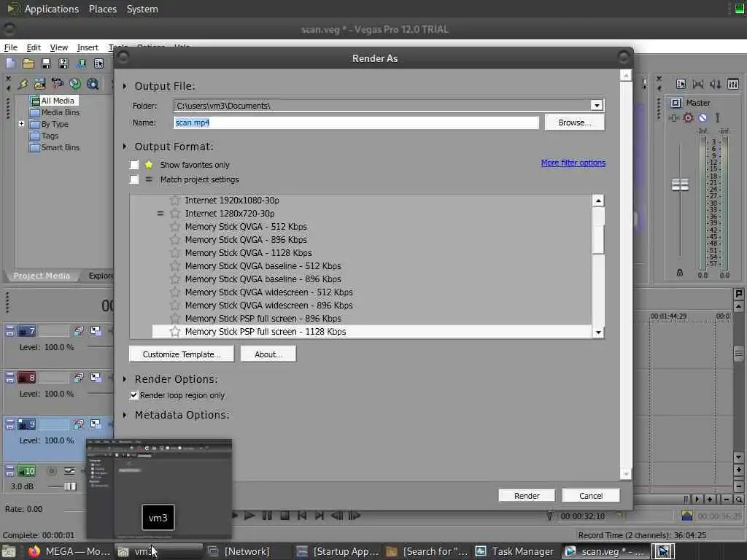Click the Extract Audio from CD icon
Screen dimensions: 747x560
coord(75,85)
